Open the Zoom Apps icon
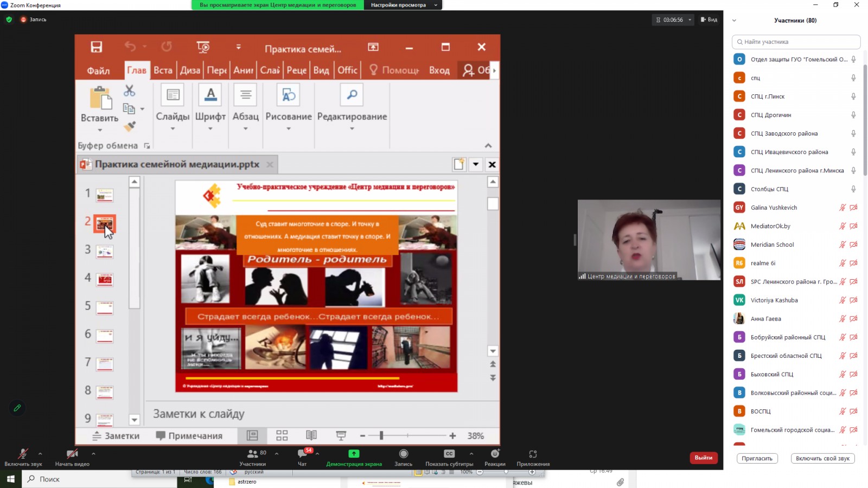Viewport: 868px width, 488px height. point(533,454)
